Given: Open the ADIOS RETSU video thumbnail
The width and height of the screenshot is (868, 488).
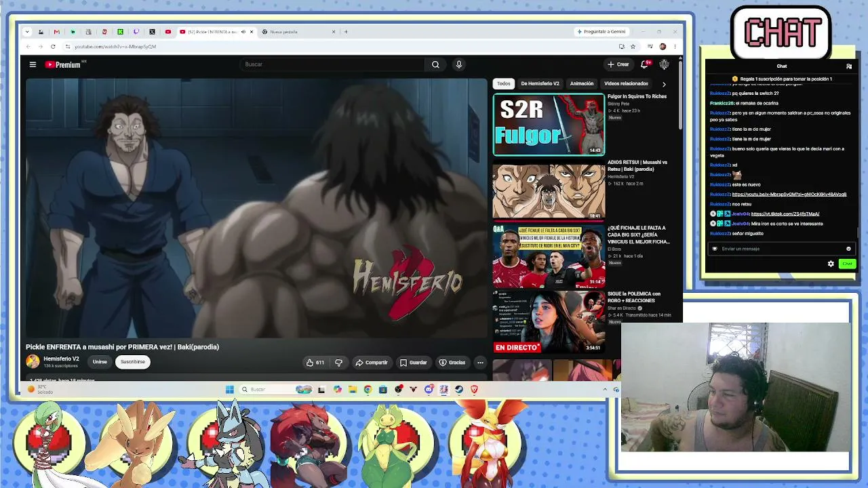Looking at the screenshot, I should (549, 190).
